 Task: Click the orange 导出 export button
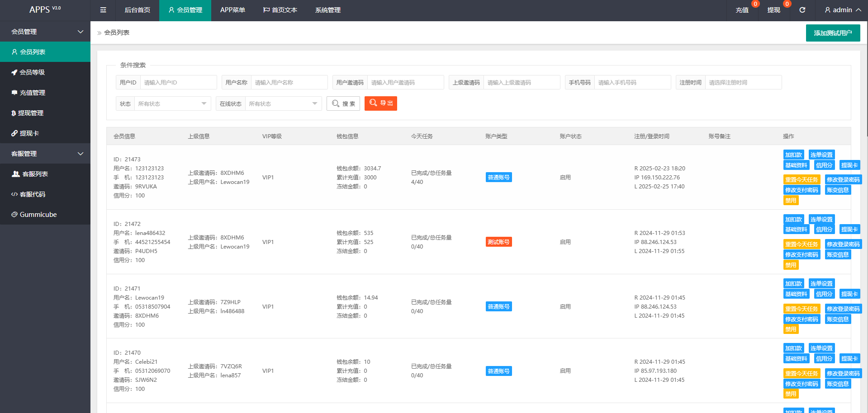click(x=380, y=103)
